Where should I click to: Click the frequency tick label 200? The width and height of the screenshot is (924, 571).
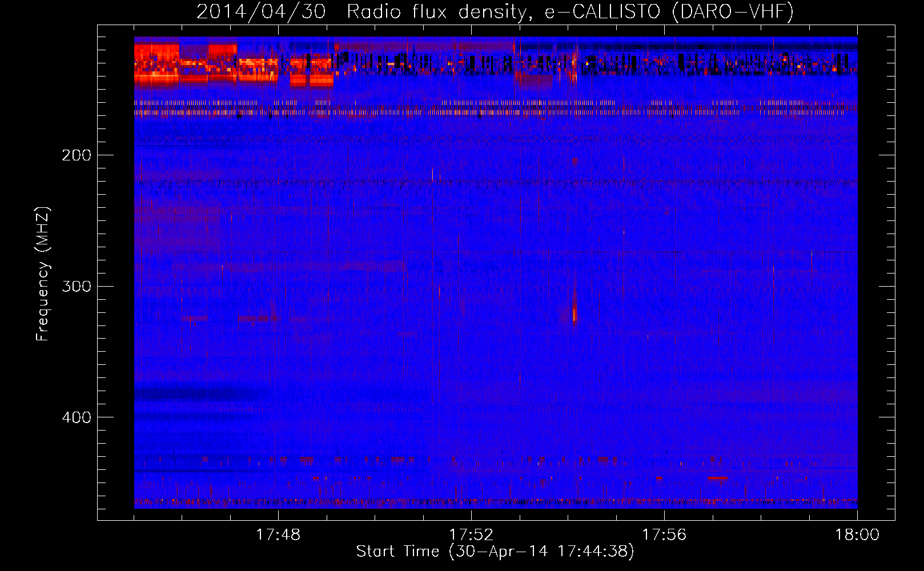coord(77,155)
